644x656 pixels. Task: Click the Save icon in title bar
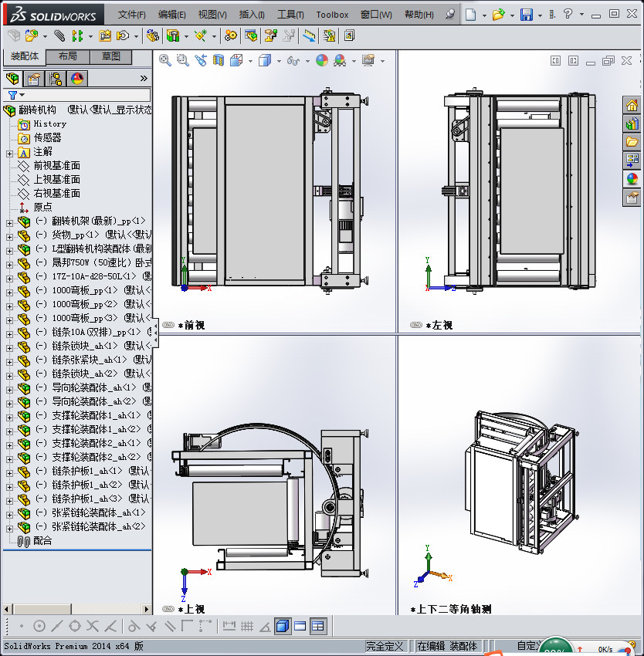tap(526, 15)
